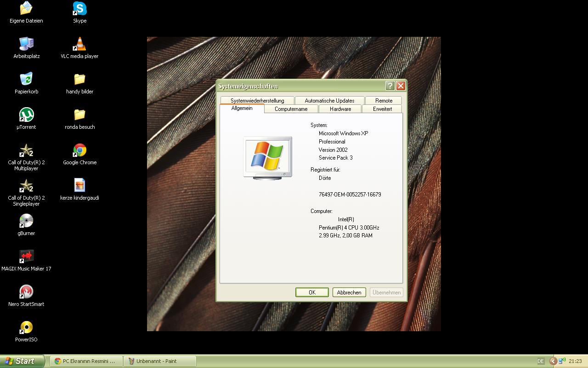Switch to Unbenannt - Paint taskbar button

[160, 361]
